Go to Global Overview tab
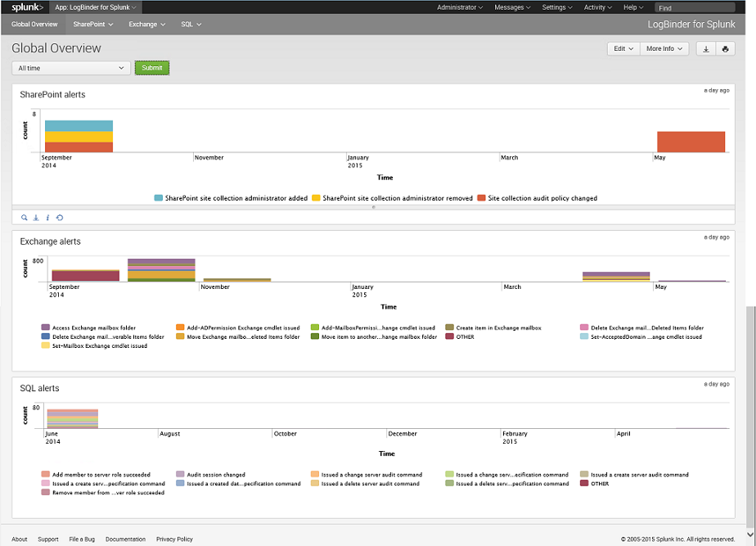Image resolution: width=756 pixels, height=546 pixels. click(x=34, y=24)
